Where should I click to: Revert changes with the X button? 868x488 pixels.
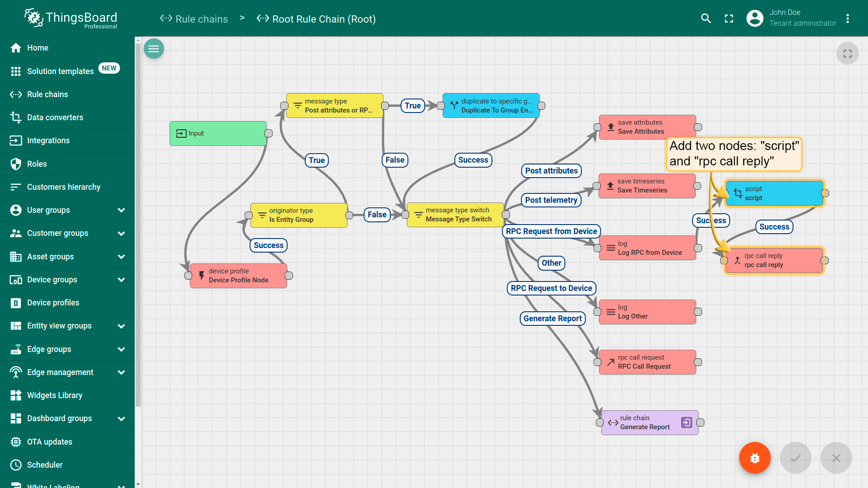click(836, 458)
